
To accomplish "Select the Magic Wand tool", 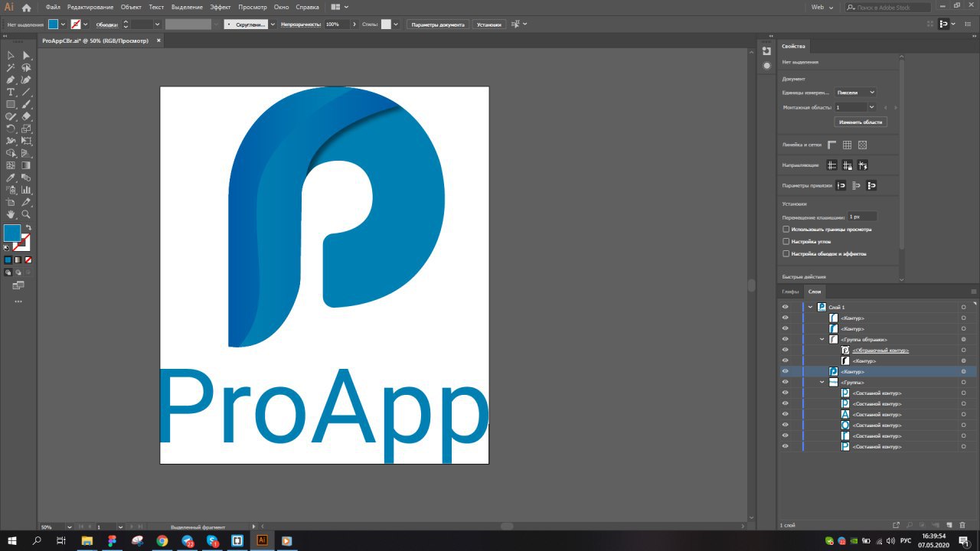I will 11,67.
